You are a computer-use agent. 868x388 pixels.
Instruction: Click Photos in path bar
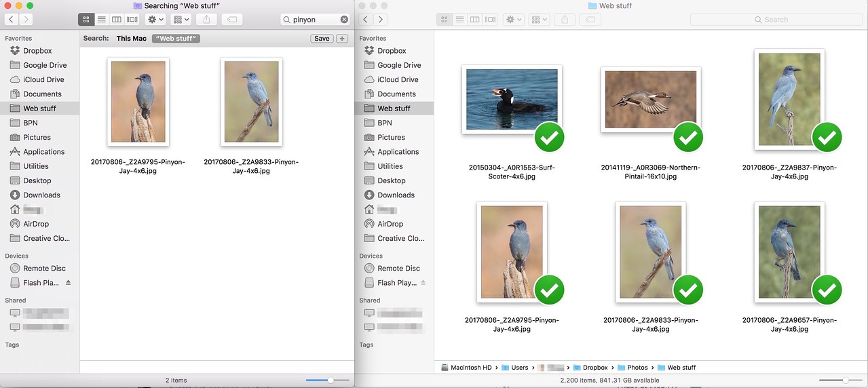pyautogui.click(x=633, y=368)
